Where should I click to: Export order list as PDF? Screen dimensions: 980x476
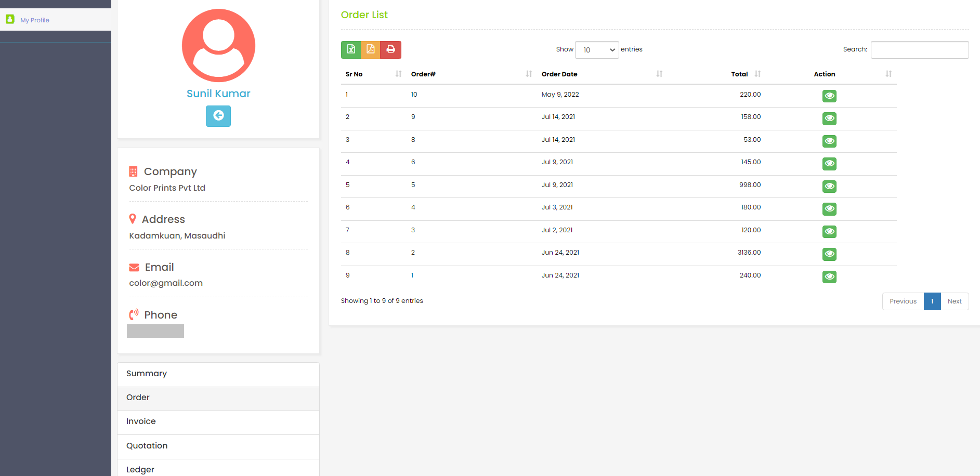(371, 49)
